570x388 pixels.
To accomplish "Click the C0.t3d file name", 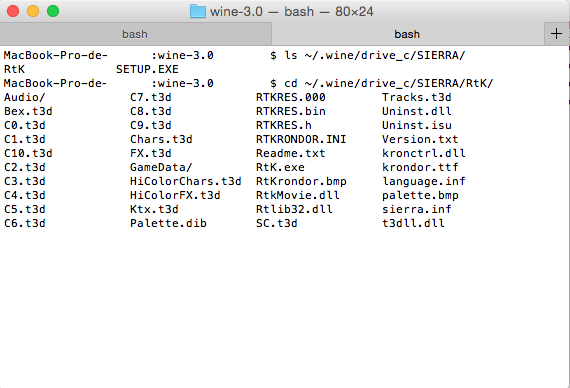I will [x=25, y=125].
